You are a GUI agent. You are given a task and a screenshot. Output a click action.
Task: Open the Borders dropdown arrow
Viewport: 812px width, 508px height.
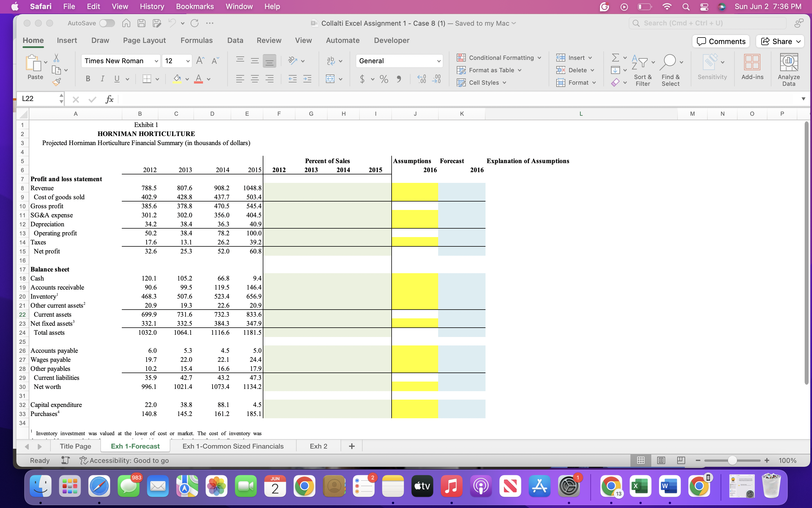click(x=157, y=79)
